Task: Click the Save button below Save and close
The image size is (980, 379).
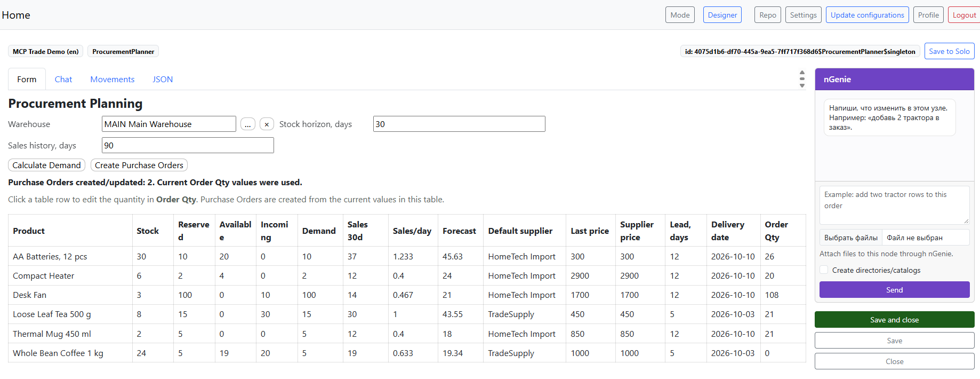Action: pos(895,341)
